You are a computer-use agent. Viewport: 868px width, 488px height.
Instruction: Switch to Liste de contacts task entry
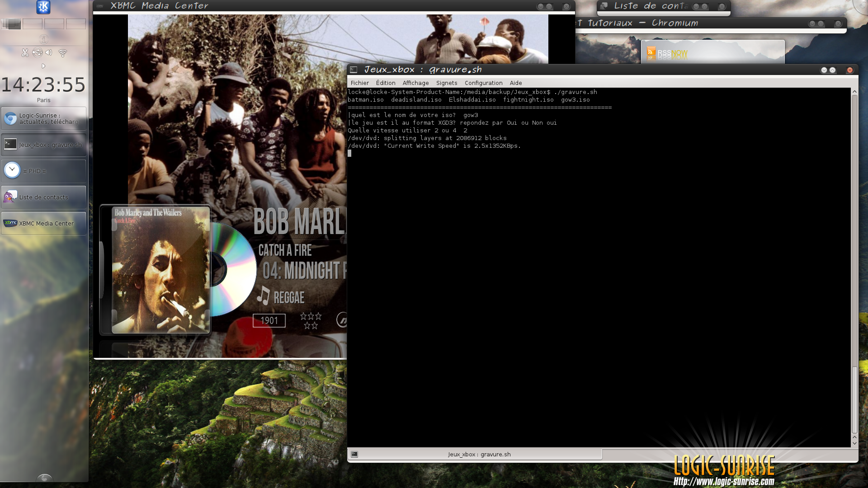click(43, 197)
